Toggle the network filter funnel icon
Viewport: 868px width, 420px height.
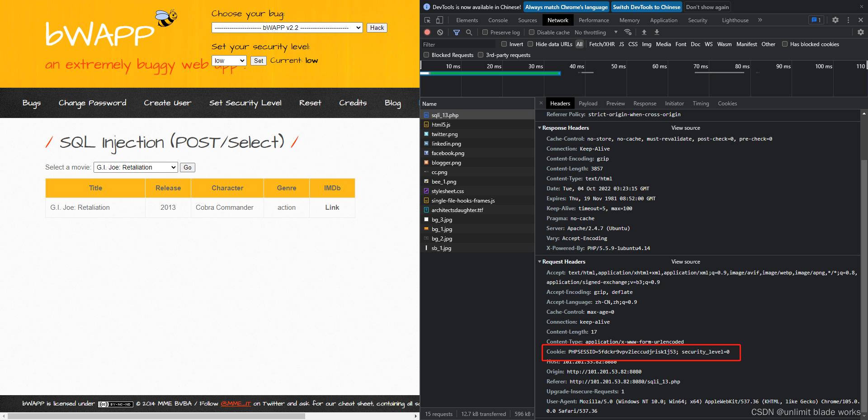457,32
